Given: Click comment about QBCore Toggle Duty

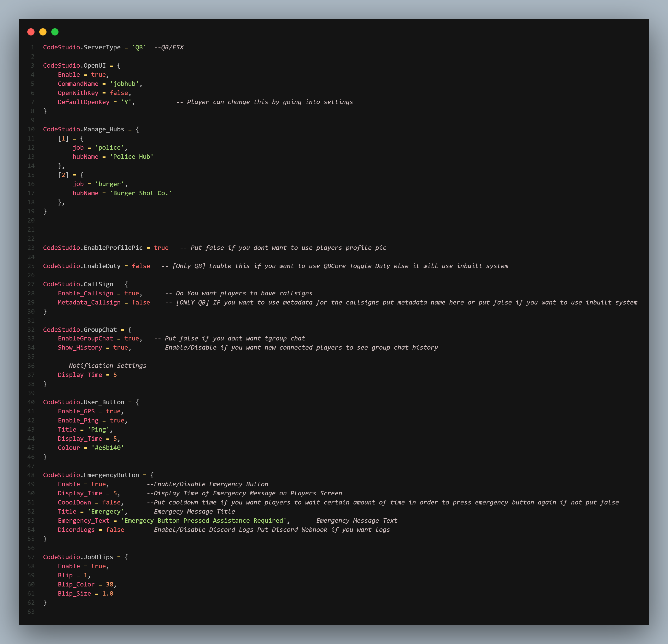Looking at the screenshot, I should click(335, 266).
